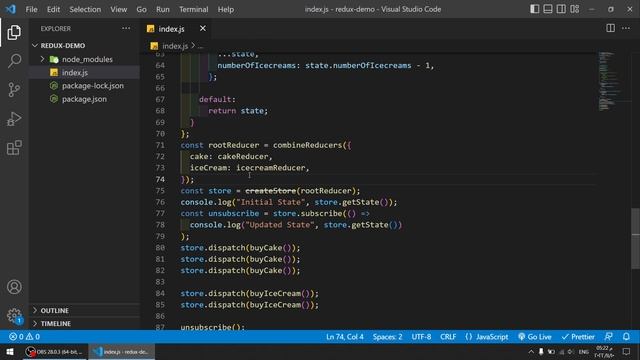The width and height of the screenshot is (640, 360).
Task: Open the ENG language indicator
Action: pos(584,352)
